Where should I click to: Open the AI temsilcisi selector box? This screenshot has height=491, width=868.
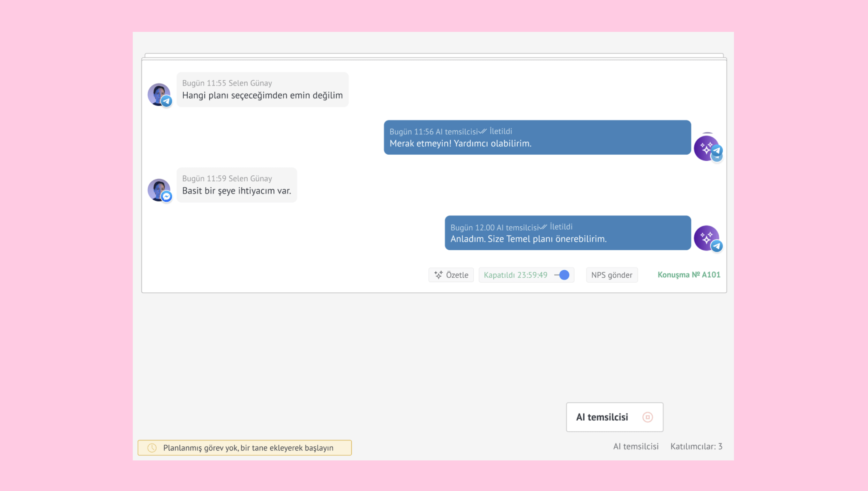(x=602, y=417)
